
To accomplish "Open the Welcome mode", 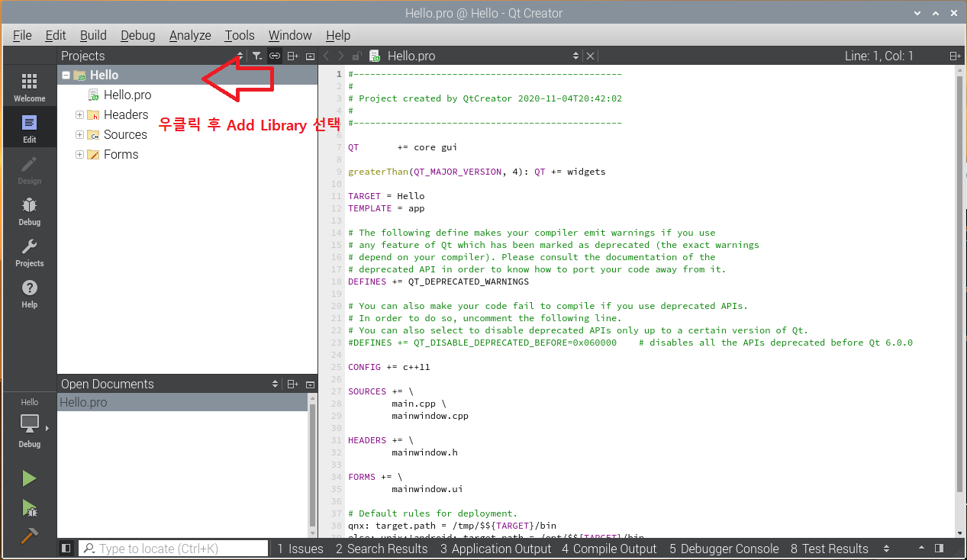I will [x=29, y=88].
